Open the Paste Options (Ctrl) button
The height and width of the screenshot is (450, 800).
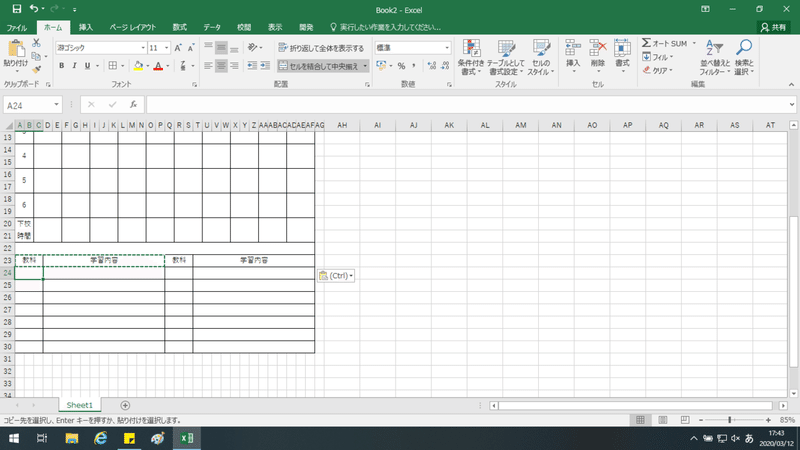336,276
